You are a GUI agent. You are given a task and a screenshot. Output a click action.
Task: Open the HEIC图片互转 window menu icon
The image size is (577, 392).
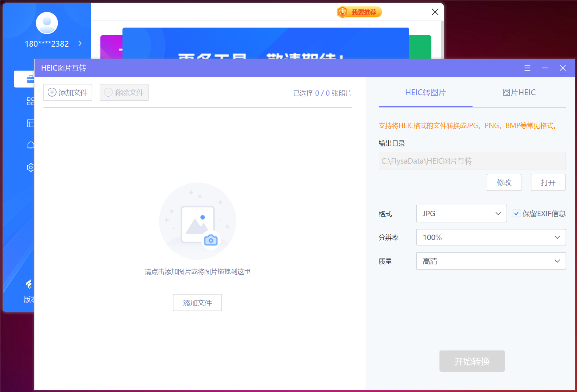tap(527, 68)
